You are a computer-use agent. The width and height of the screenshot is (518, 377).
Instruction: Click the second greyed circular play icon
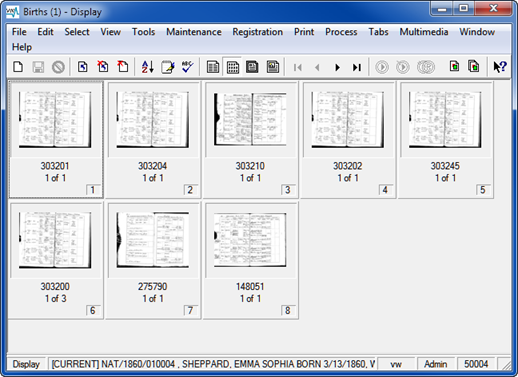coord(402,67)
